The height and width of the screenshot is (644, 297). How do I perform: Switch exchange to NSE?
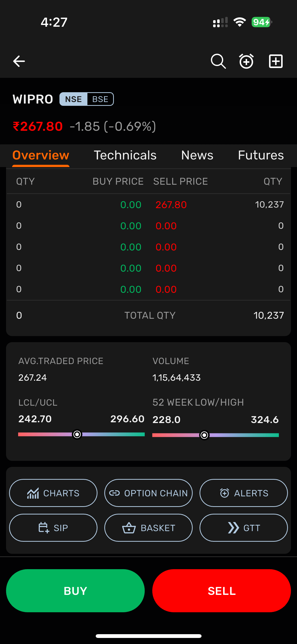[x=73, y=99]
